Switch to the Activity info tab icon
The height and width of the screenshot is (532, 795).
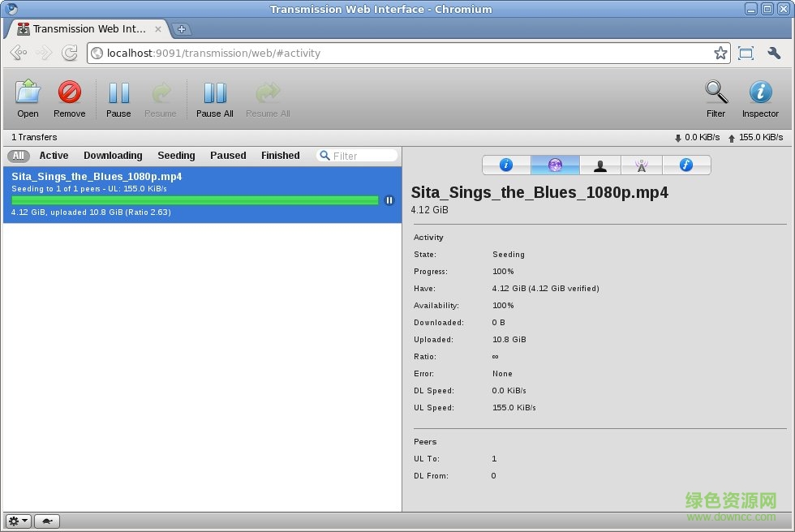pos(556,165)
